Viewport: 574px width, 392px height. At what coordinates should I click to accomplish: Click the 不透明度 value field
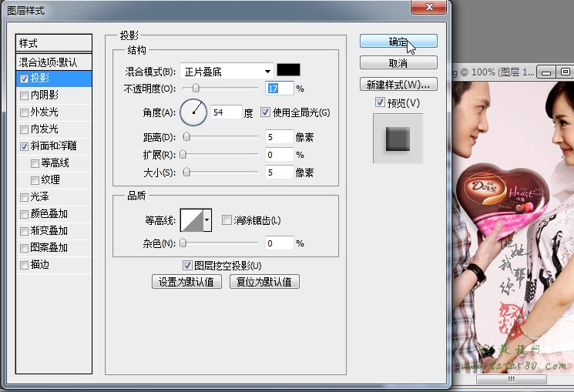point(280,89)
